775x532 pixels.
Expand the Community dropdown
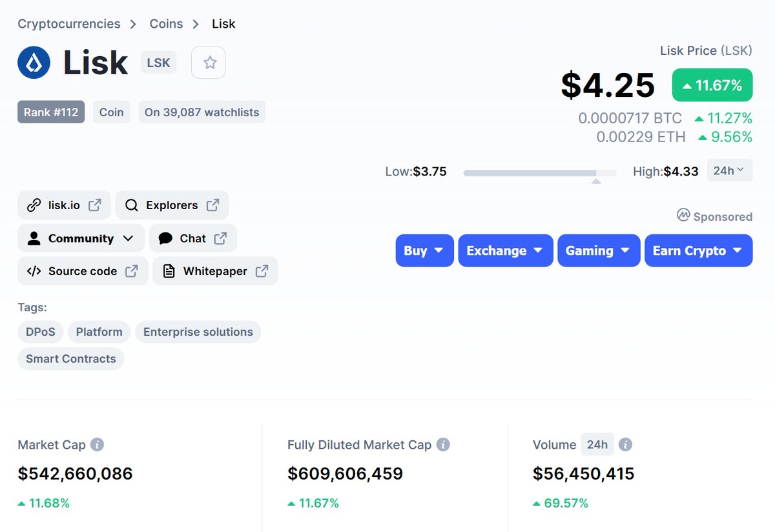(x=80, y=238)
